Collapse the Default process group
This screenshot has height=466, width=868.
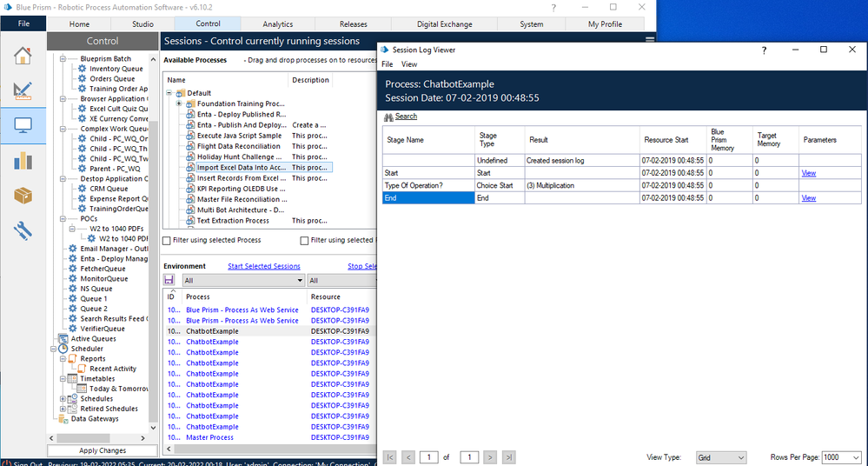pos(169,93)
